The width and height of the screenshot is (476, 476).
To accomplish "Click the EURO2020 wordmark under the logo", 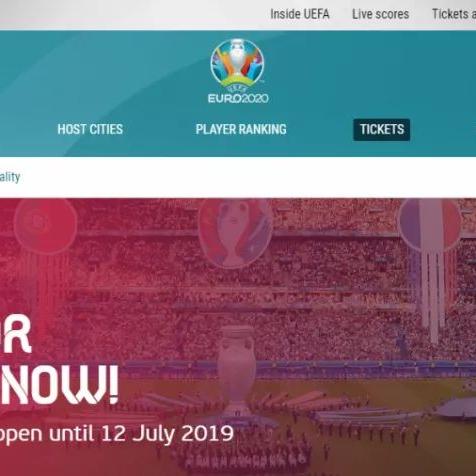I will (238, 98).
